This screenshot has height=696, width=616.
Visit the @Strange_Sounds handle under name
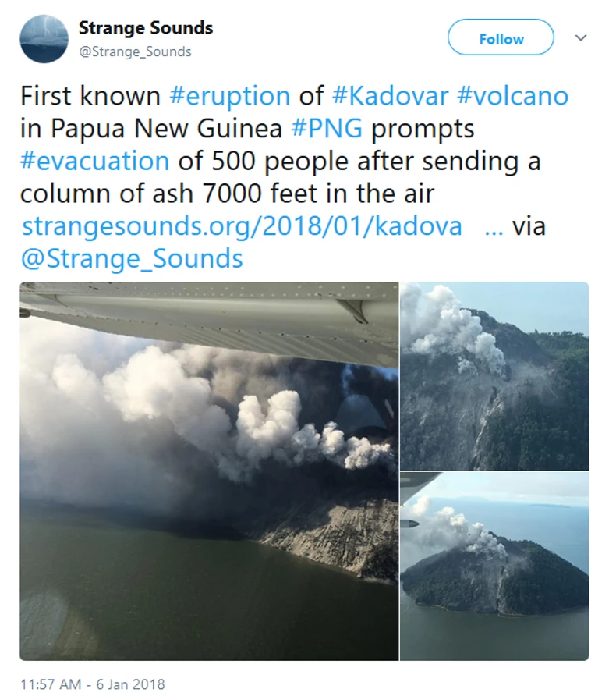click(x=135, y=52)
